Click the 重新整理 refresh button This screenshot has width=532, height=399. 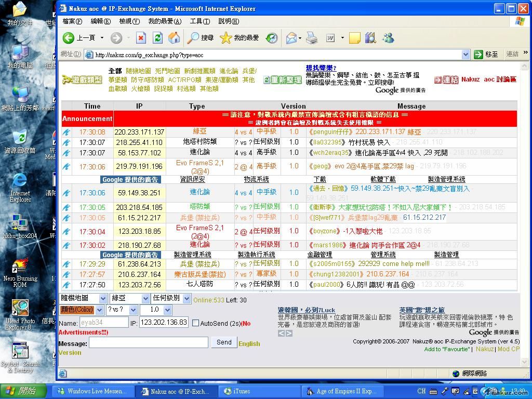pos(283,80)
